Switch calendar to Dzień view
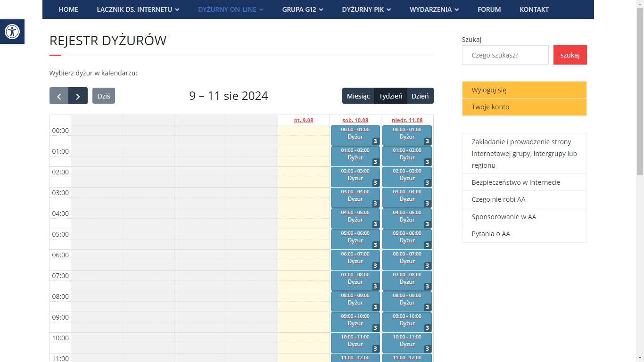The width and height of the screenshot is (644, 362). pos(420,96)
